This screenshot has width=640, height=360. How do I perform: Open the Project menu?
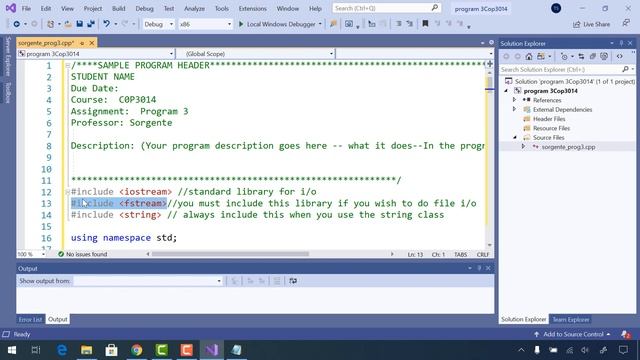93,8
